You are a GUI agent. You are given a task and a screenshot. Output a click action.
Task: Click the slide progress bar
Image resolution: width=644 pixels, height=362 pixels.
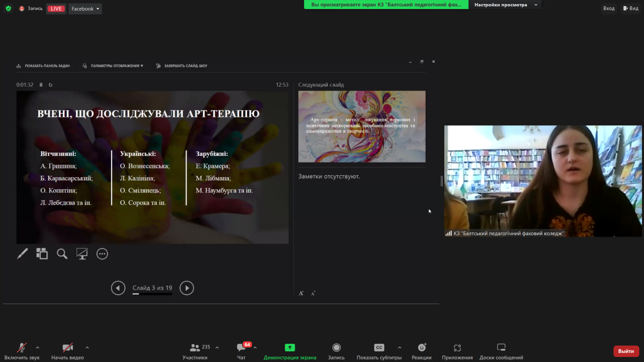pos(152,294)
